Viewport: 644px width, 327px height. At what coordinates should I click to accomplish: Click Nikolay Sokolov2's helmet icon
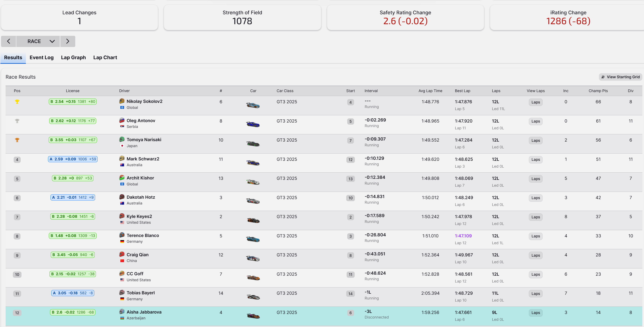point(122,101)
